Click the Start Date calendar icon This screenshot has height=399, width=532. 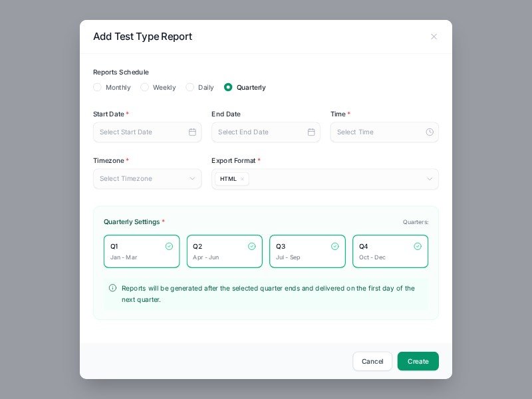pyautogui.click(x=192, y=132)
